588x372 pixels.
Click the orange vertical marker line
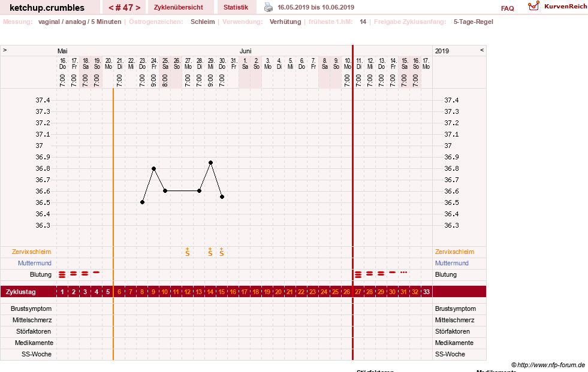[113, 224]
